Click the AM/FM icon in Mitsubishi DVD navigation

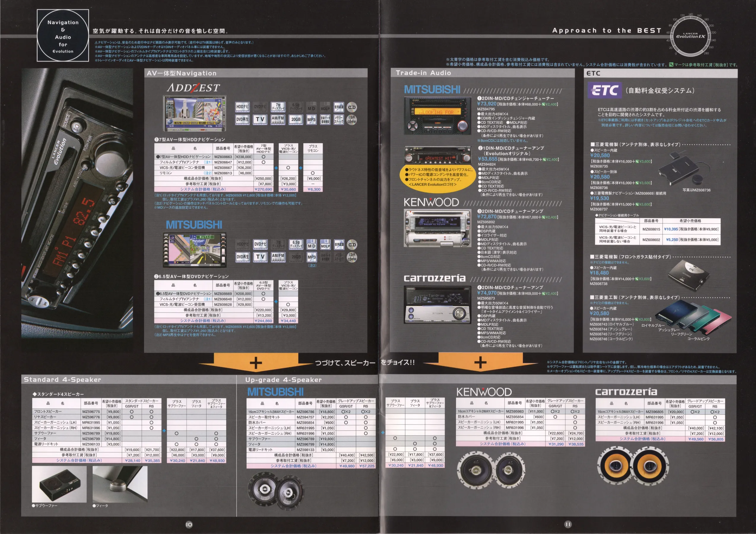278,256
